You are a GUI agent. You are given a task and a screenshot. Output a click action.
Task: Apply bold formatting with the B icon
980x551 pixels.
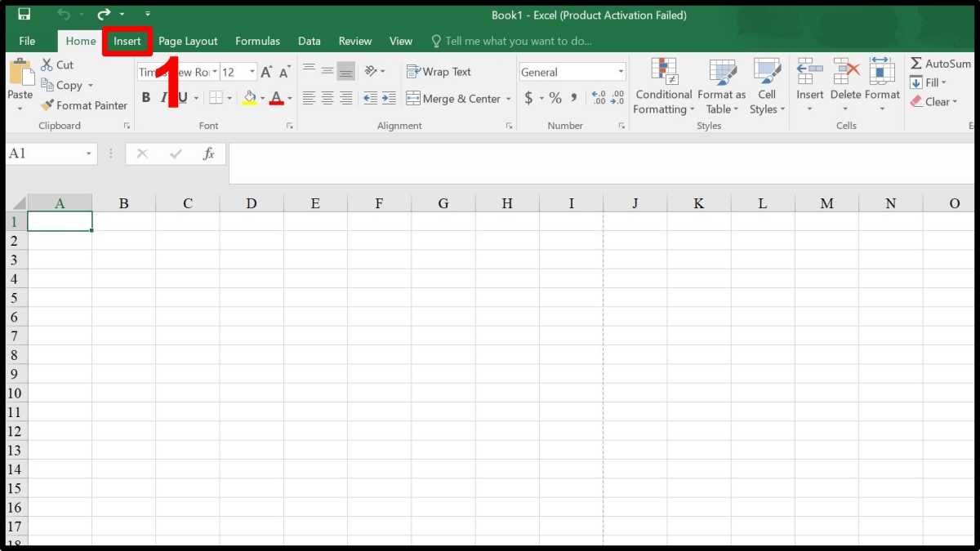click(x=145, y=97)
